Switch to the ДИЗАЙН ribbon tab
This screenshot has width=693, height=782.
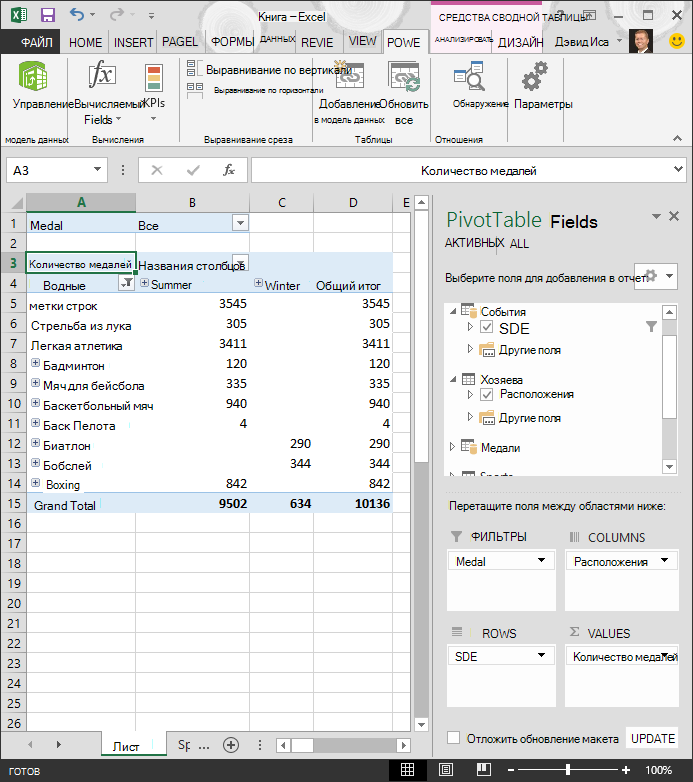click(520, 43)
